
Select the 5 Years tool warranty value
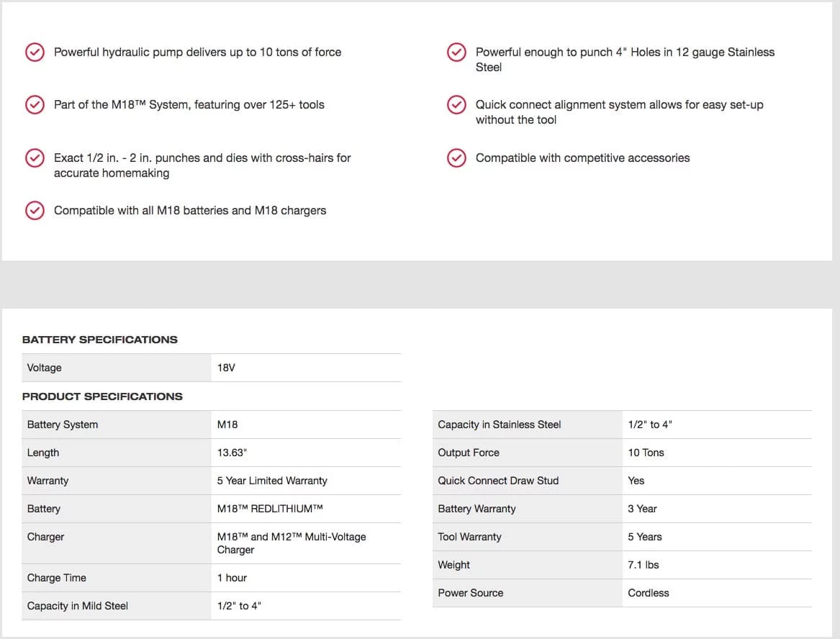tap(645, 537)
